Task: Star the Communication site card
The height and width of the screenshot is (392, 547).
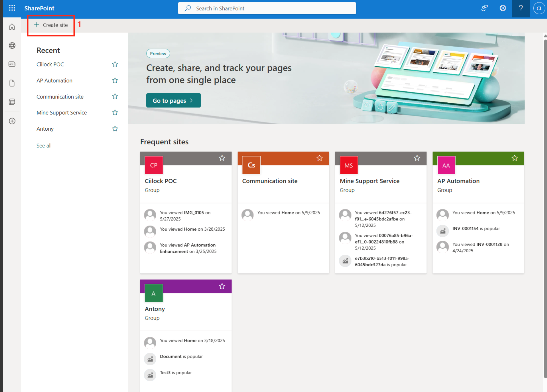Action: pyautogui.click(x=320, y=158)
